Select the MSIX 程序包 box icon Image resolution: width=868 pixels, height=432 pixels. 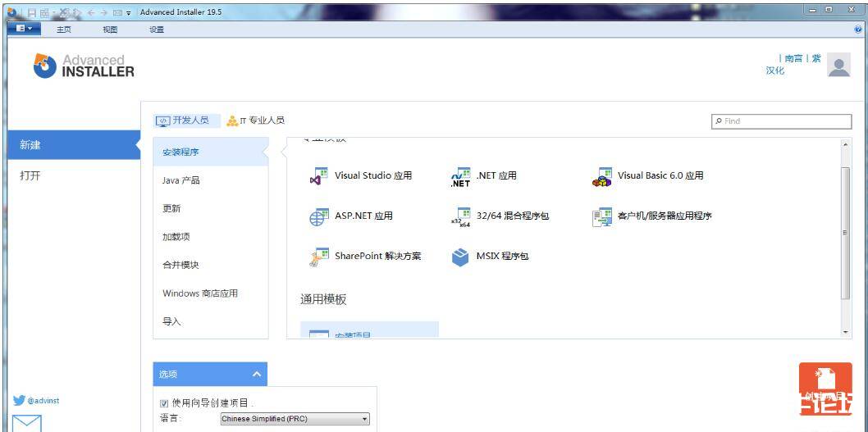pyautogui.click(x=460, y=257)
